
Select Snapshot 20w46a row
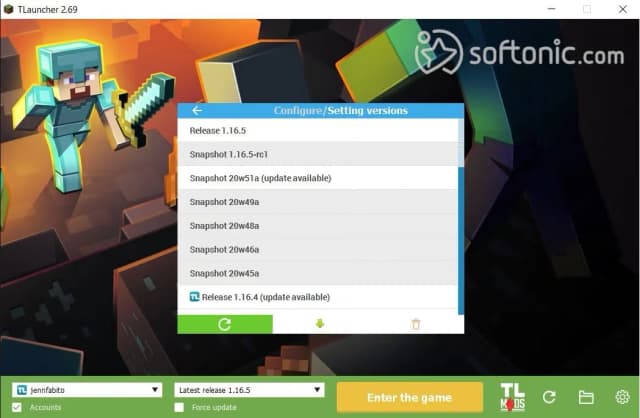318,249
